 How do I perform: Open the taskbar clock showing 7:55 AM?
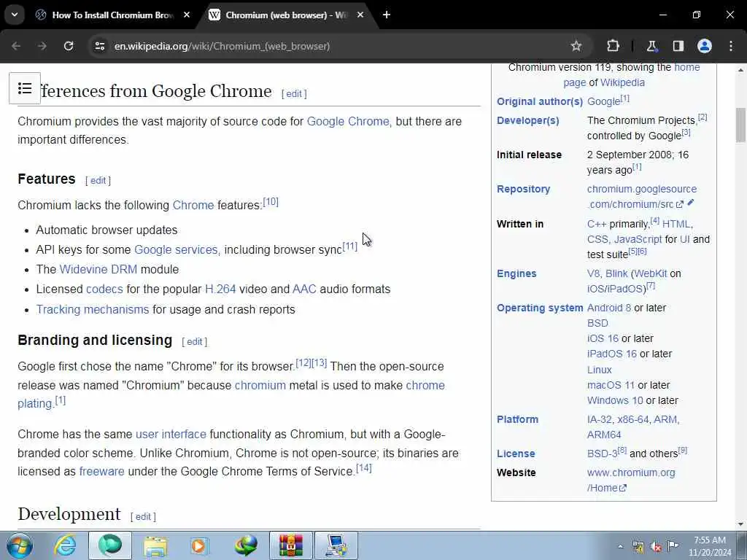(x=710, y=546)
